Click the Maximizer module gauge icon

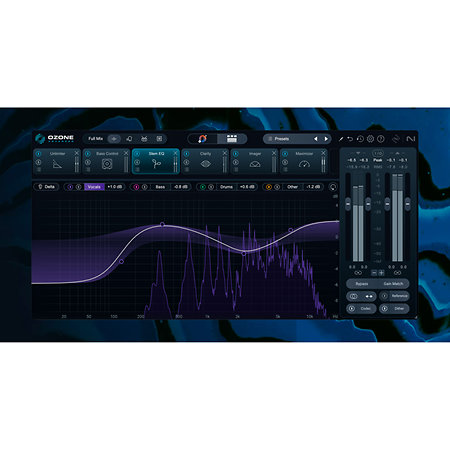tap(304, 164)
